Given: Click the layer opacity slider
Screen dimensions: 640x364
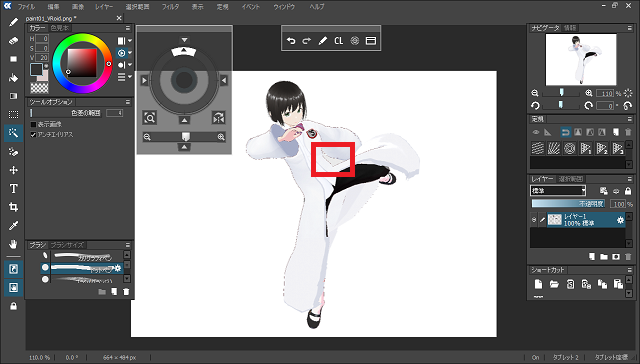Looking at the screenshot, I should pyautogui.click(x=568, y=204).
